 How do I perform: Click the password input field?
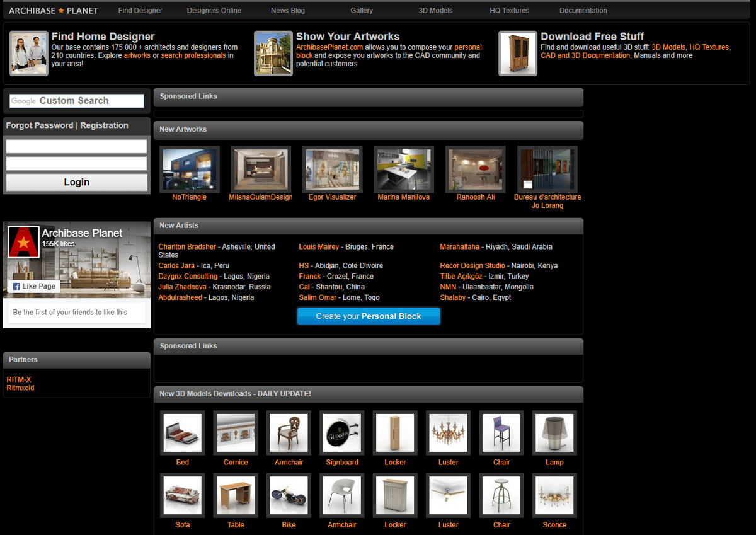[x=76, y=164]
